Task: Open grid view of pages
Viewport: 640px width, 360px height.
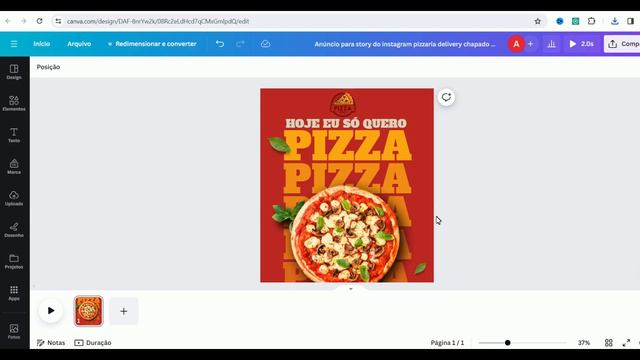Action: pos(609,343)
